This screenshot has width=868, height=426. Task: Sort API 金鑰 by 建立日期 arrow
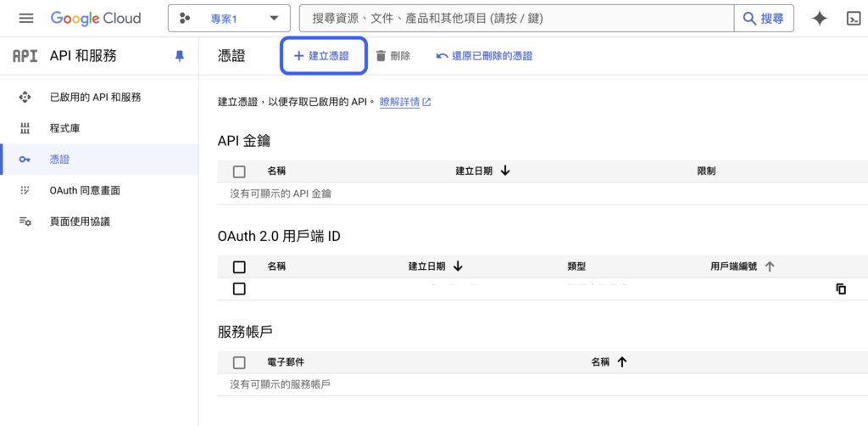pyautogui.click(x=505, y=171)
